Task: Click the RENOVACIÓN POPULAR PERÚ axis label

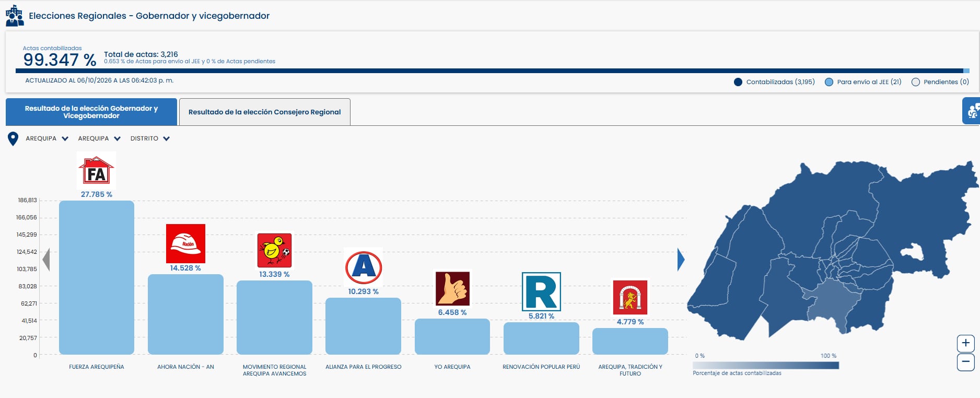Action: [x=541, y=367]
